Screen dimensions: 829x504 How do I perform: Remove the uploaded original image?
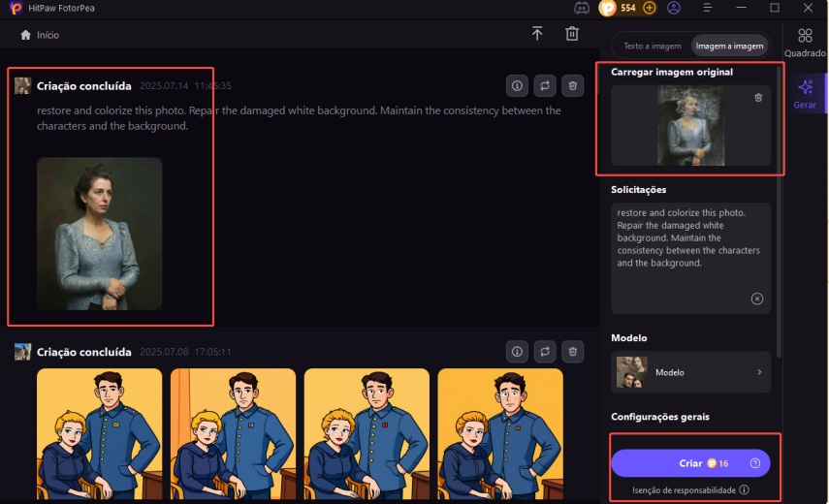(758, 98)
